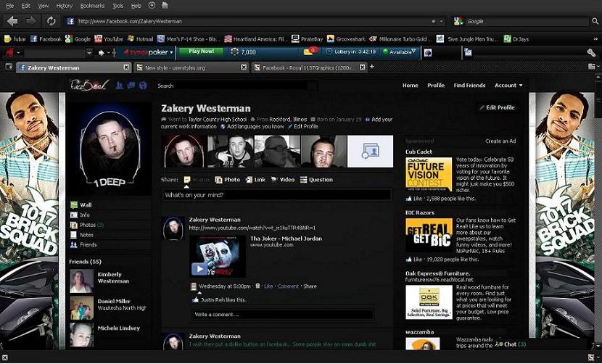This screenshot has width=602, height=364.
Task: Click the poker chips 7,000 indicator
Action: pyautogui.click(x=244, y=51)
